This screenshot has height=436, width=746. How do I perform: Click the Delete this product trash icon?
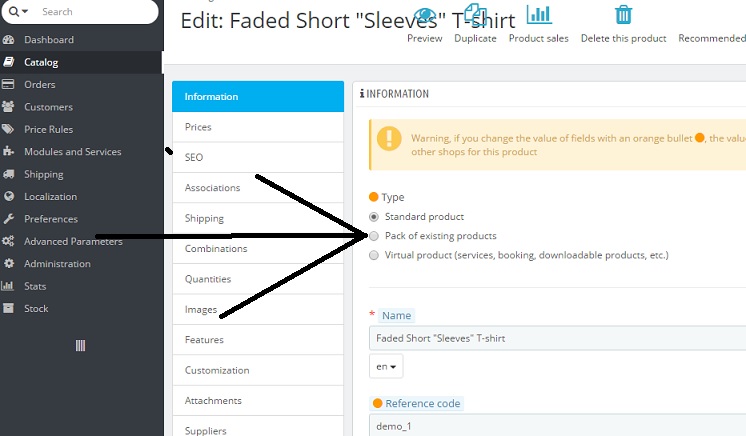[x=623, y=15]
